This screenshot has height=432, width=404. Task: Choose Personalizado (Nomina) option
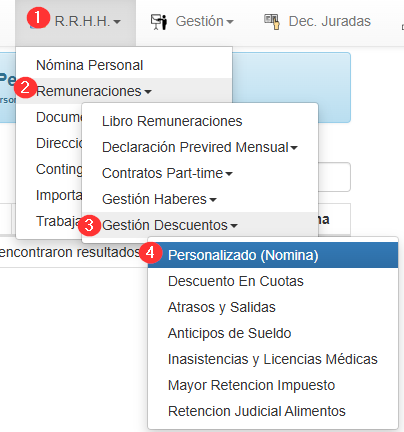273,255
